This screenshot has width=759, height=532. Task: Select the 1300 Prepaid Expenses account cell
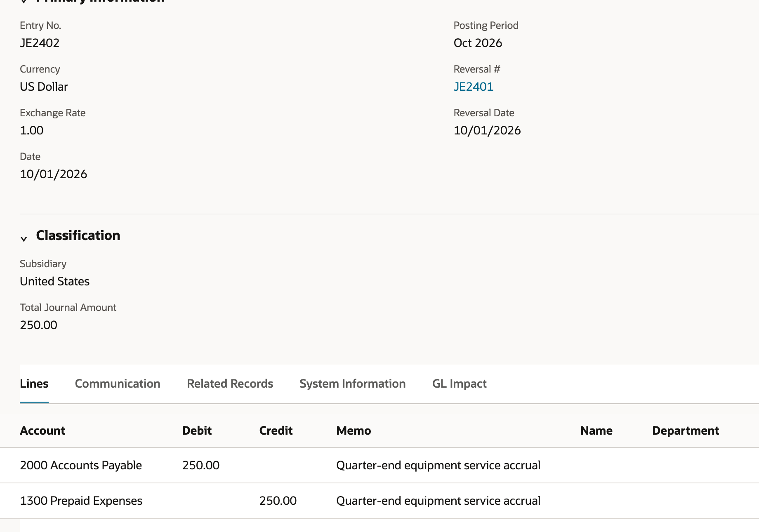tap(81, 501)
